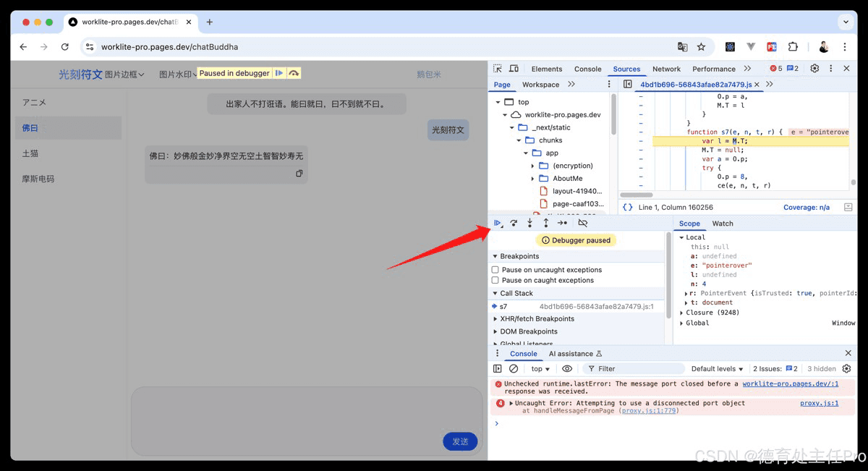868x471 pixels.
Task: Click the blue 发送 send button
Action: click(x=460, y=441)
